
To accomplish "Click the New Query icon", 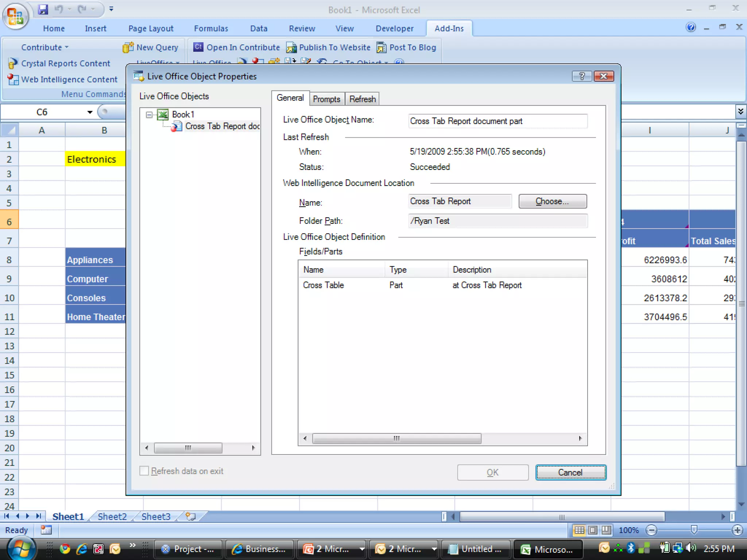I will [128, 47].
